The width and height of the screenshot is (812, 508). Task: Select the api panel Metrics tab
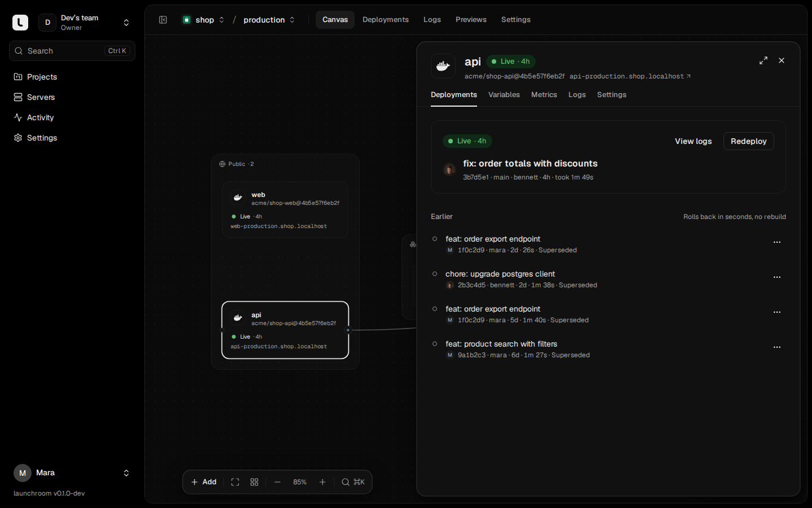coord(544,95)
